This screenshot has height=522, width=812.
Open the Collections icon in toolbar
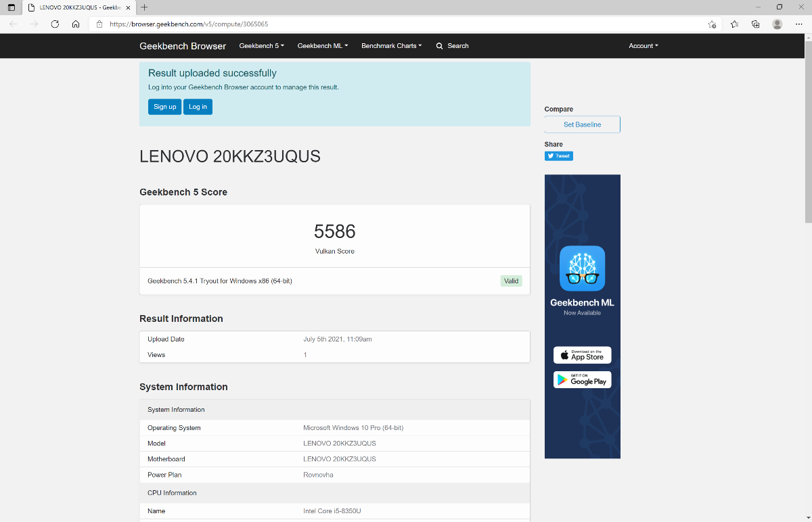coord(756,24)
